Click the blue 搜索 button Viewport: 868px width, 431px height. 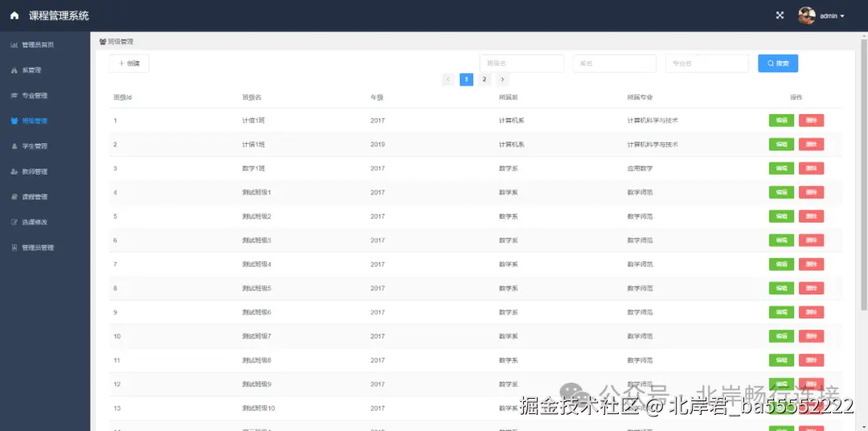coord(778,64)
